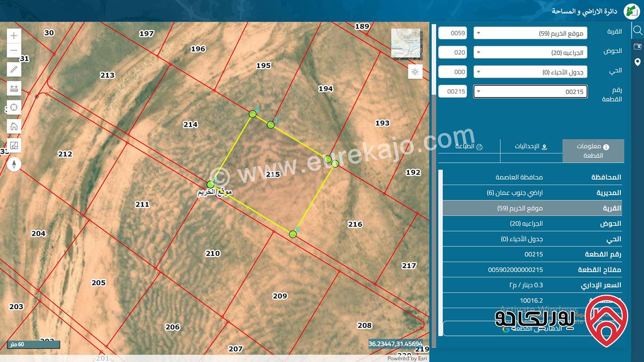Reset map orientation with compass
644x362 pixels.
pyautogui.click(x=14, y=164)
